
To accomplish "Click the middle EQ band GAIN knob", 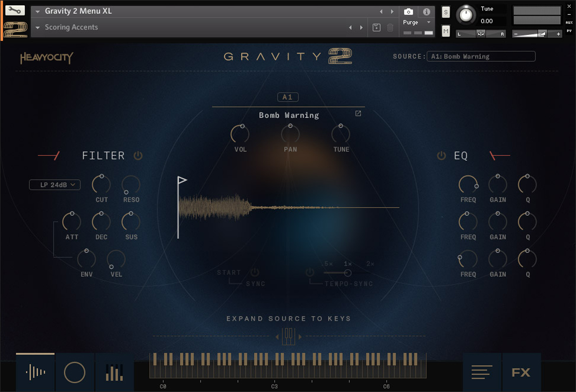I will (x=498, y=221).
